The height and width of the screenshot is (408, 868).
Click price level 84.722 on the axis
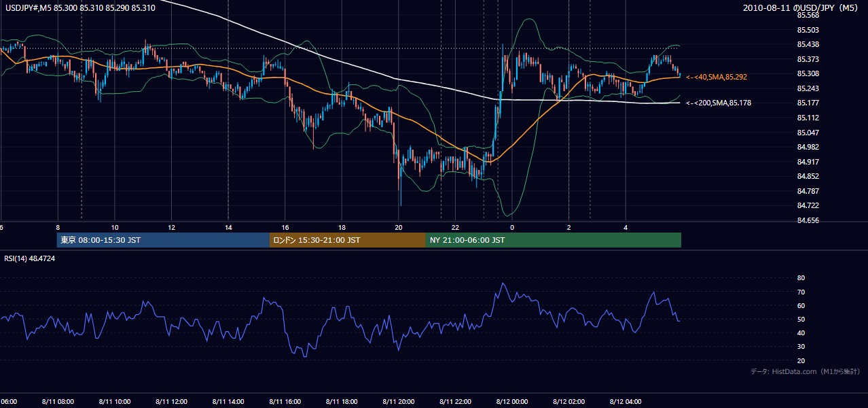(x=808, y=205)
